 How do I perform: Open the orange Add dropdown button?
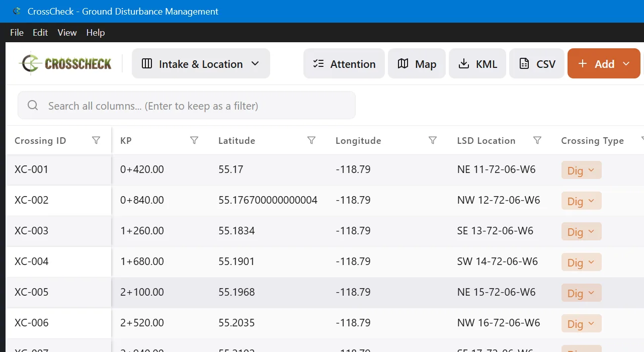(x=604, y=63)
